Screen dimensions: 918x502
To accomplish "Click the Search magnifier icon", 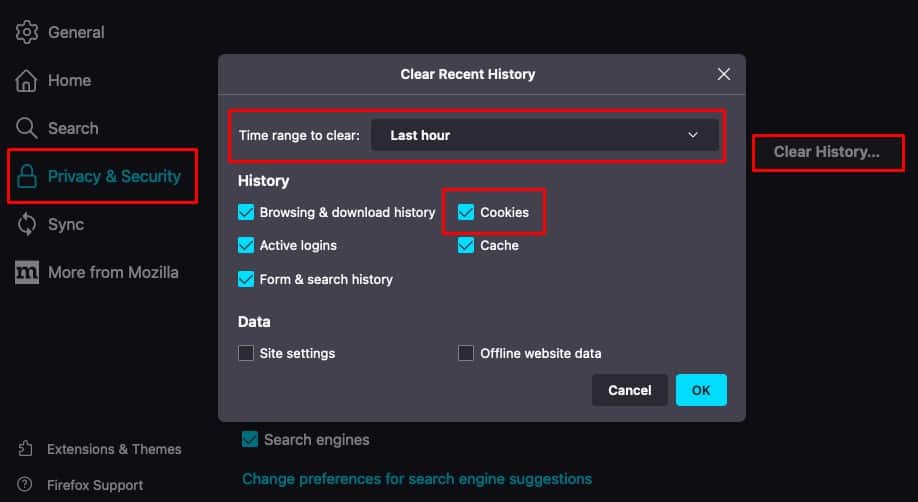I will 26,128.
